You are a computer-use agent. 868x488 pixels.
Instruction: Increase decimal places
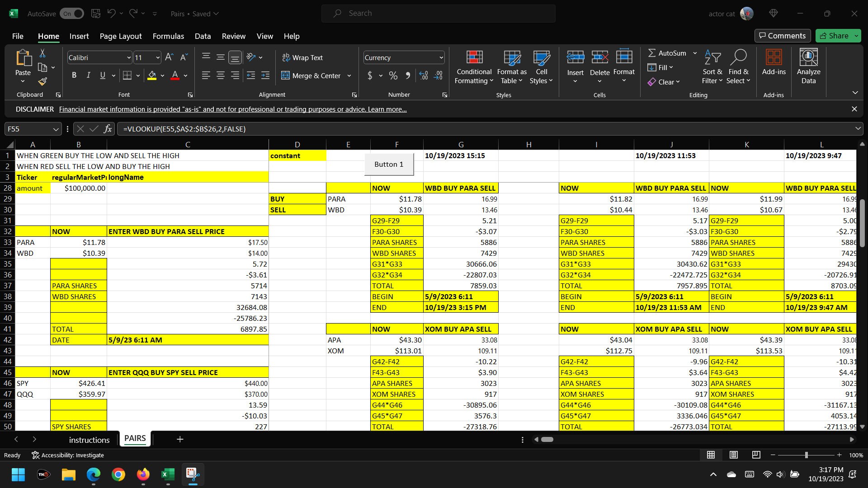(424, 75)
